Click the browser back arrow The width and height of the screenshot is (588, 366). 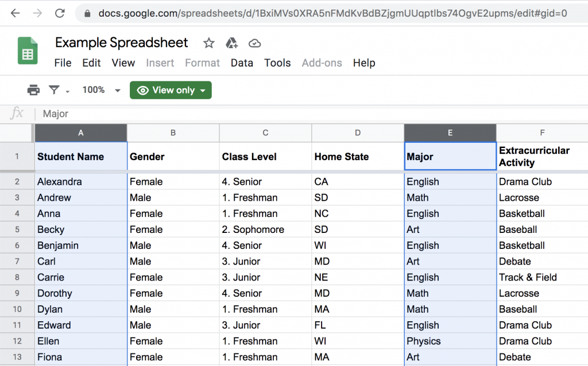[15, 13]
